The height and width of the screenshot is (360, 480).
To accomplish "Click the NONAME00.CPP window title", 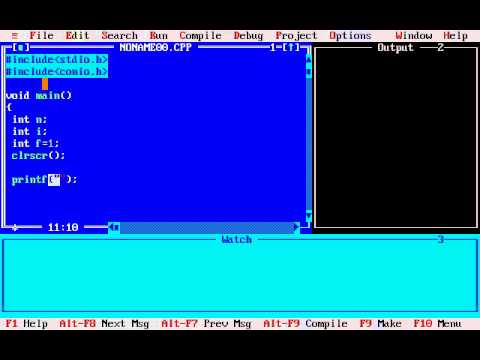I will [x=155, y=47].
